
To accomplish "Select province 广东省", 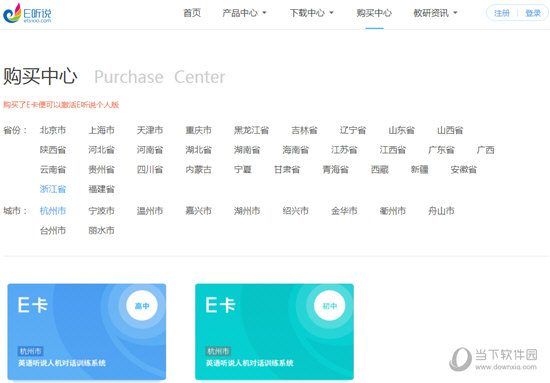I will coord(441,150).
